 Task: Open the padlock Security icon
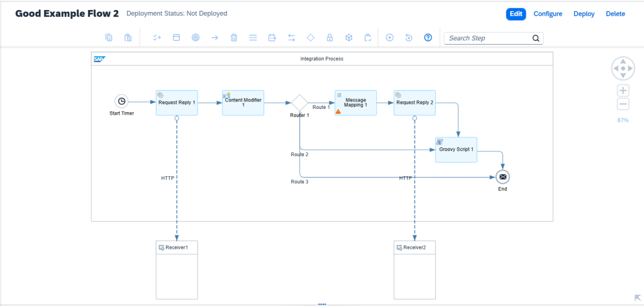coord(330,38)
